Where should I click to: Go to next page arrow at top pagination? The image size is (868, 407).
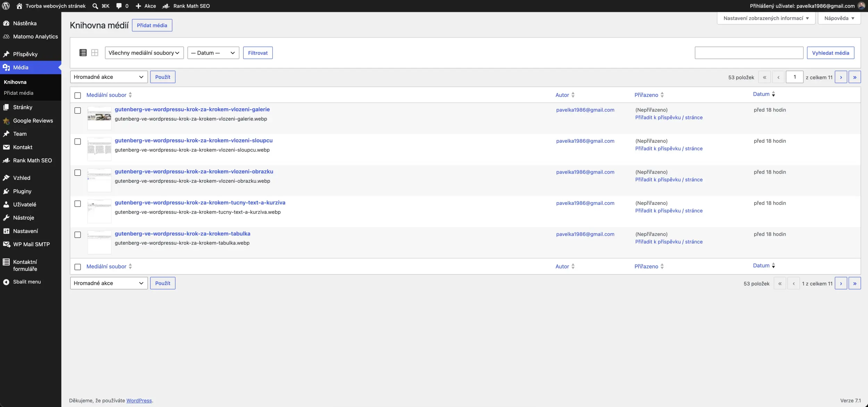(x=841, y=77)
